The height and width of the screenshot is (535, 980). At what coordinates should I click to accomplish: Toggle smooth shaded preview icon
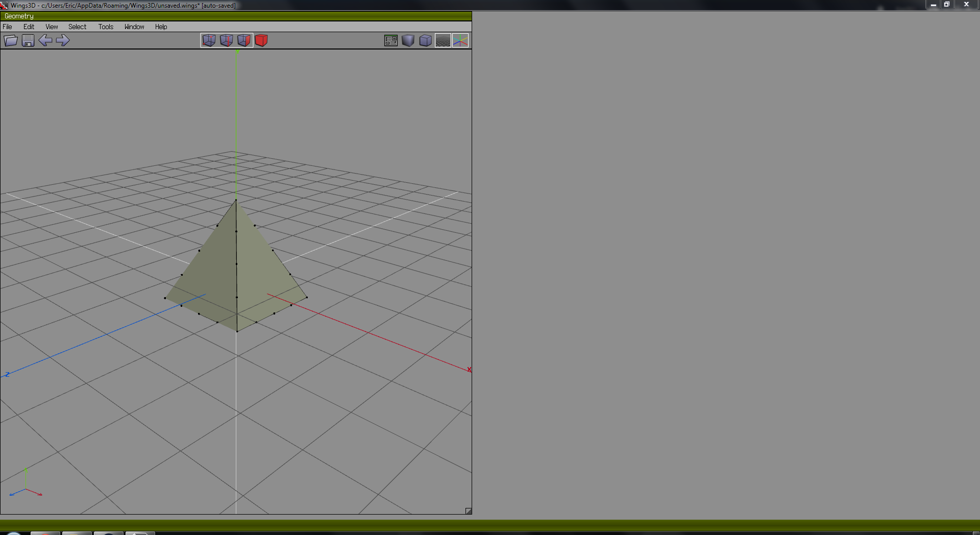[408, 40]
